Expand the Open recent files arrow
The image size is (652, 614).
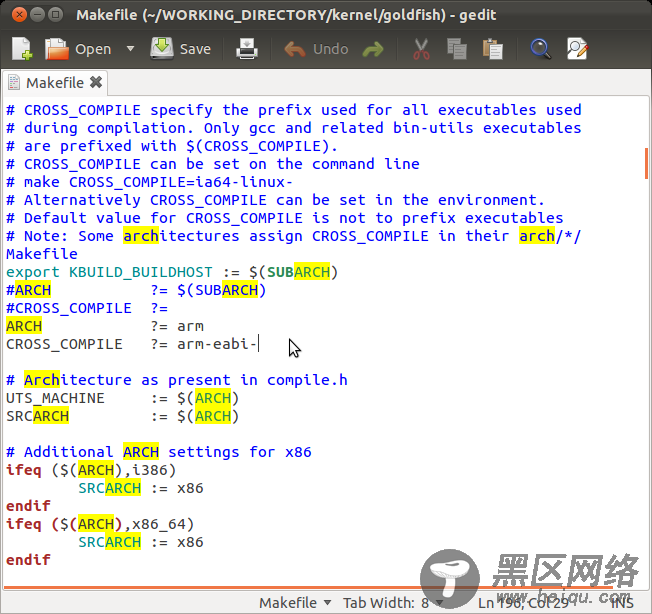pos(130,49)
